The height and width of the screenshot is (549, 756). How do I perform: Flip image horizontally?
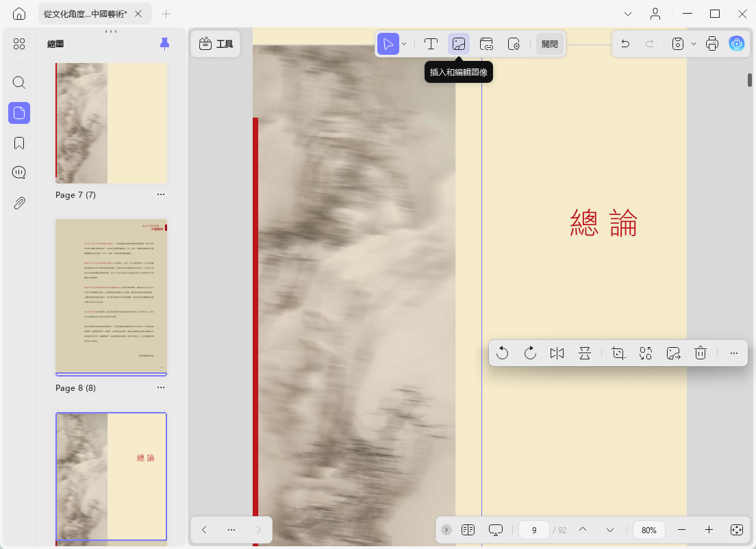tap(557, 353)
